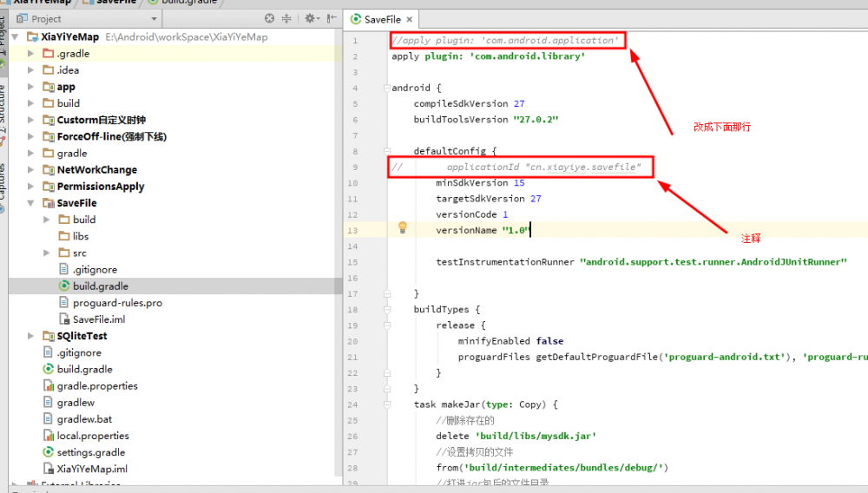
Task: Click line number 13 in the gutter
Action: [352, 230]
